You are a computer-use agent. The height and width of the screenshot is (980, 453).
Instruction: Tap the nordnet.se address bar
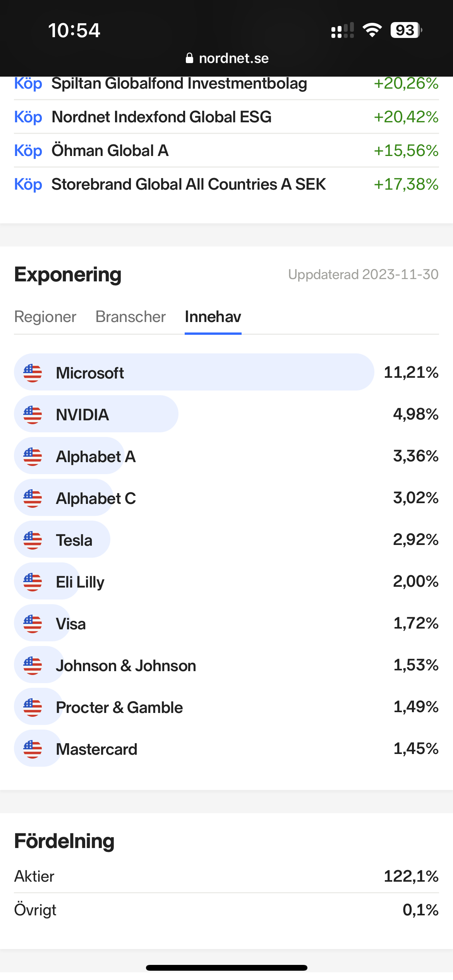pos(233,58)
